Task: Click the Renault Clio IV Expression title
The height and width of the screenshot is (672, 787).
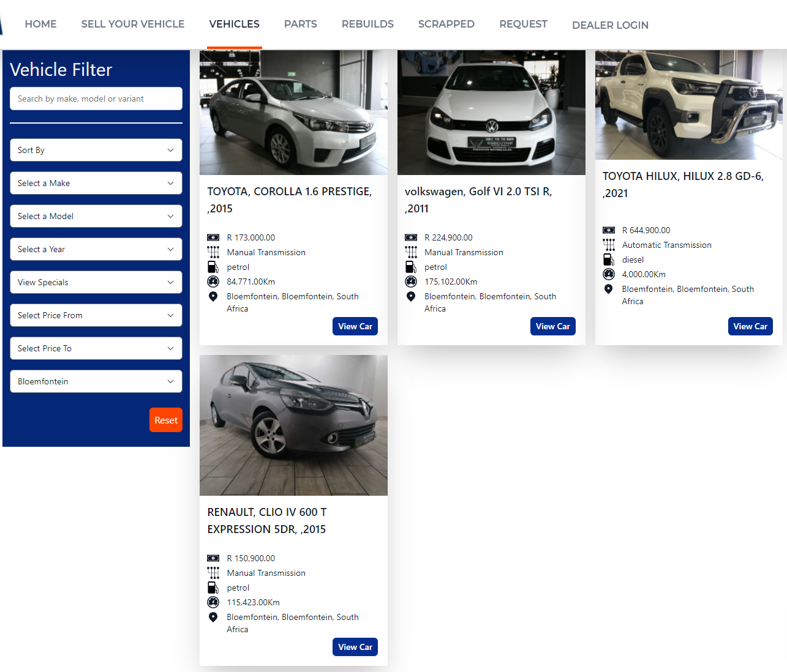Action: point(267,521)
